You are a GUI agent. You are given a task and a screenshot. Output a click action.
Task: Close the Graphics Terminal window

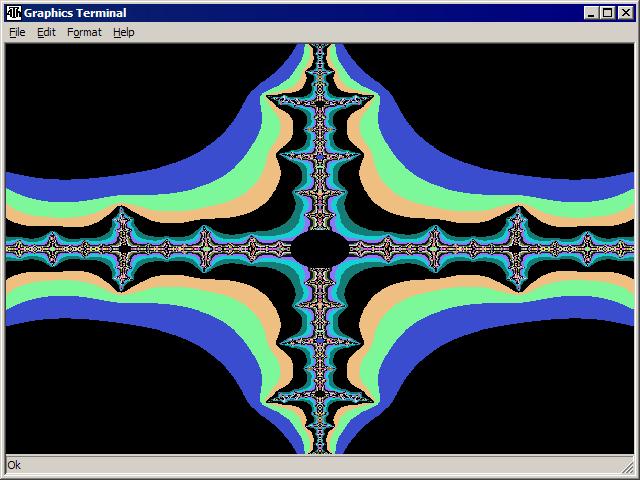pyautogui.click(x=624, y=13)
